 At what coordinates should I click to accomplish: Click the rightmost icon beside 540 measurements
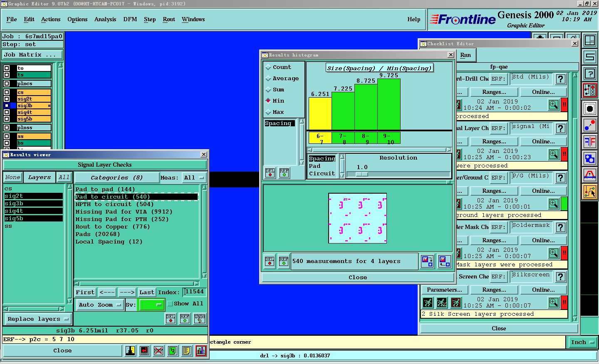tap(445, 261)
